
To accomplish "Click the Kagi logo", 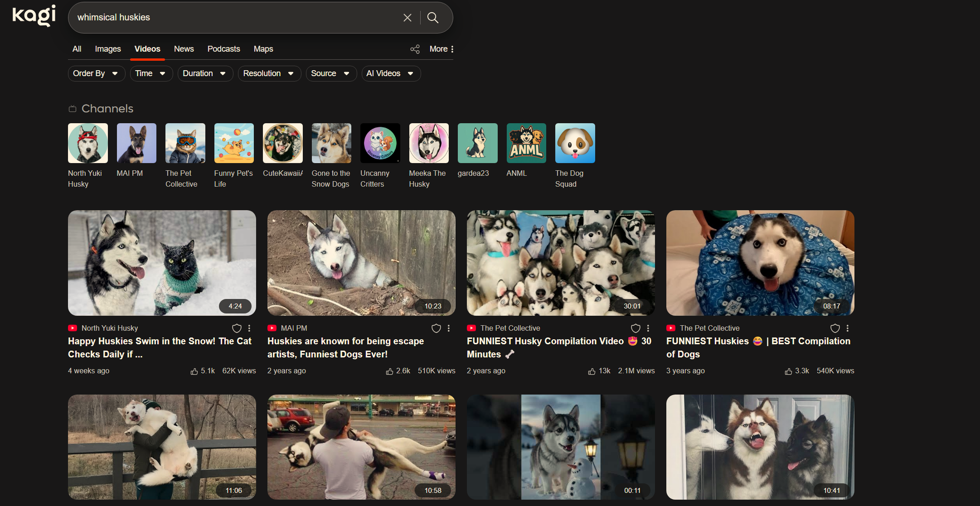I will tap(34, 16).
